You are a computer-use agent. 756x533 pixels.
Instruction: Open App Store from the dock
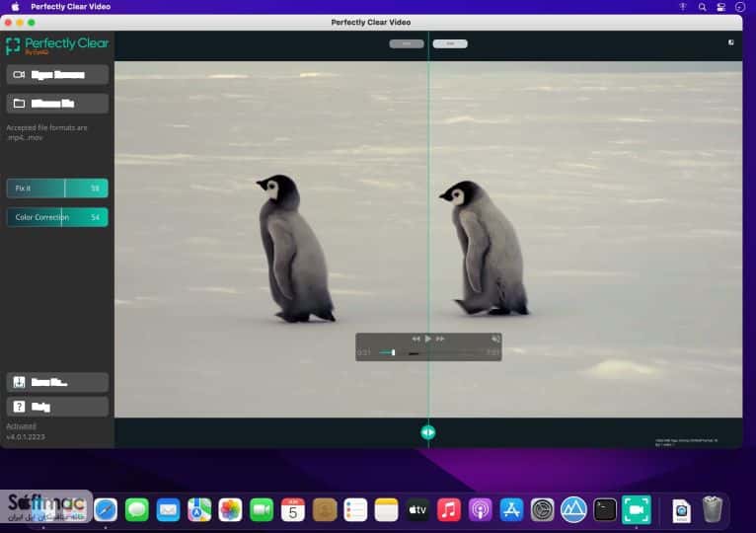tap(511, 510)
